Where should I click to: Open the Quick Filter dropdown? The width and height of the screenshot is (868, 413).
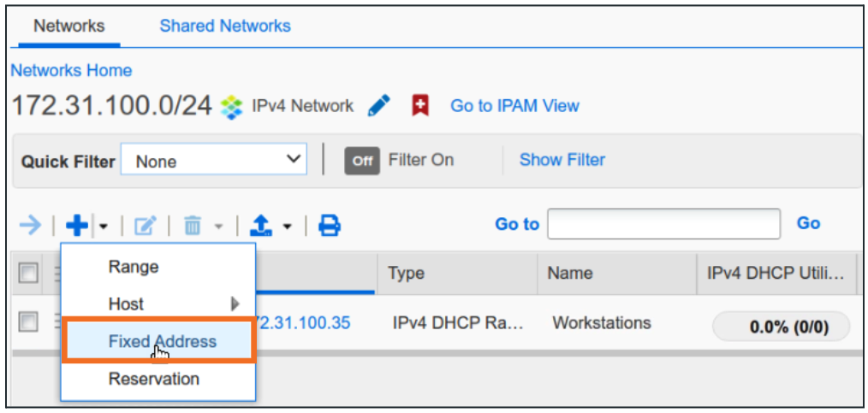click(x=213, y=161)
